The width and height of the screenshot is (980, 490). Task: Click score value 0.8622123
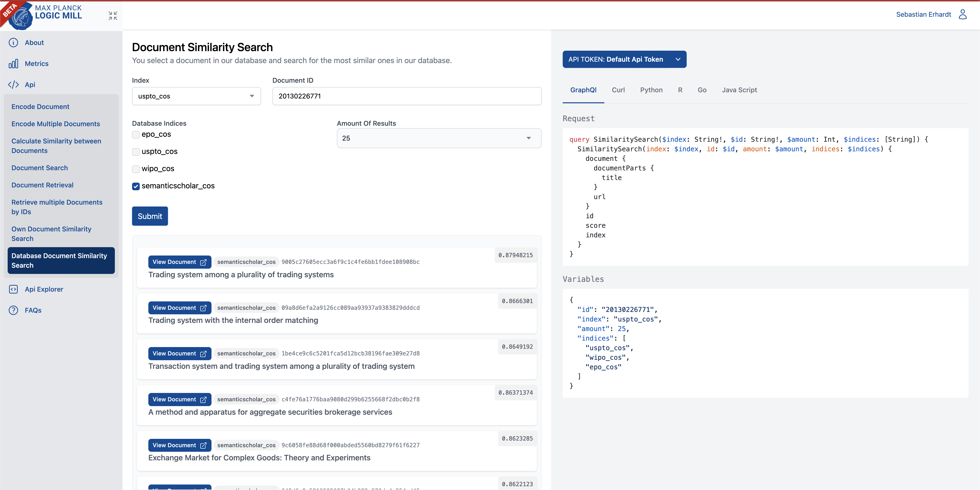point(517,484)
